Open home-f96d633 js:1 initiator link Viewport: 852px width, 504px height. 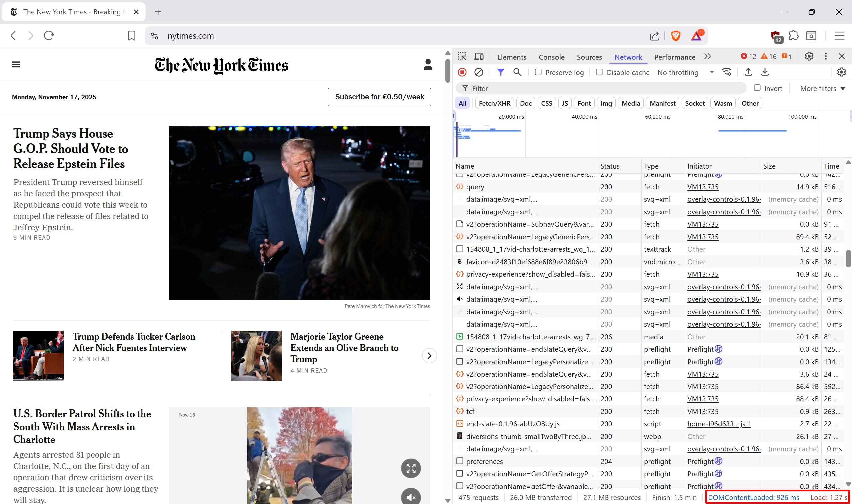[718, 424]
